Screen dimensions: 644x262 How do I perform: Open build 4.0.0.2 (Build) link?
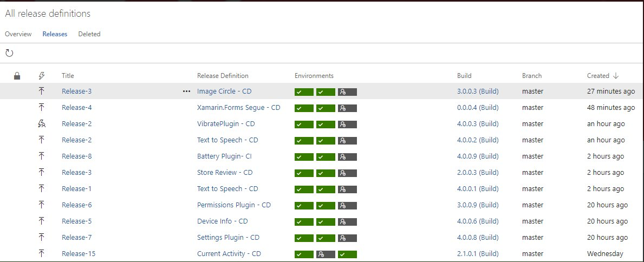(478, 140)
